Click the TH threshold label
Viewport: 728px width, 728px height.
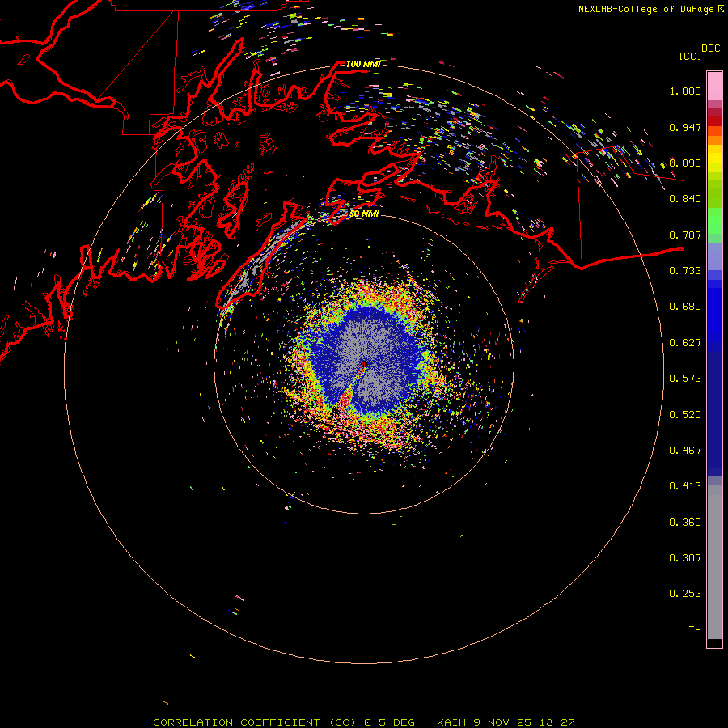click(x=695, y=630)
